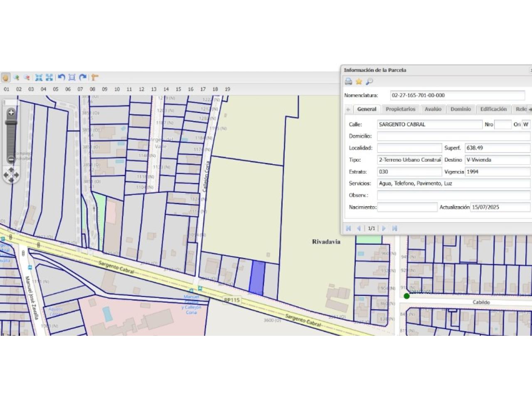Click the map zoom level slider handle

click(11, 123)
